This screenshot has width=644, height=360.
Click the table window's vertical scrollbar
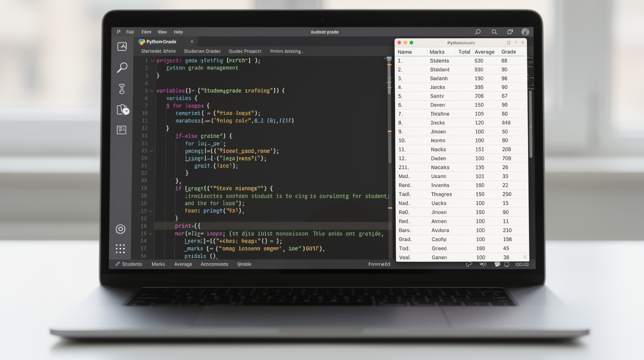tap(530, 124)
